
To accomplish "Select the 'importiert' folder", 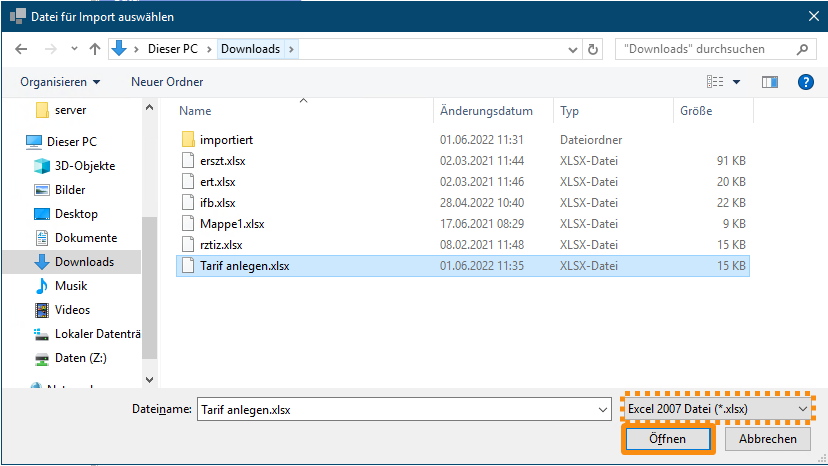I will pyautogui.click(x=227, y=140).
